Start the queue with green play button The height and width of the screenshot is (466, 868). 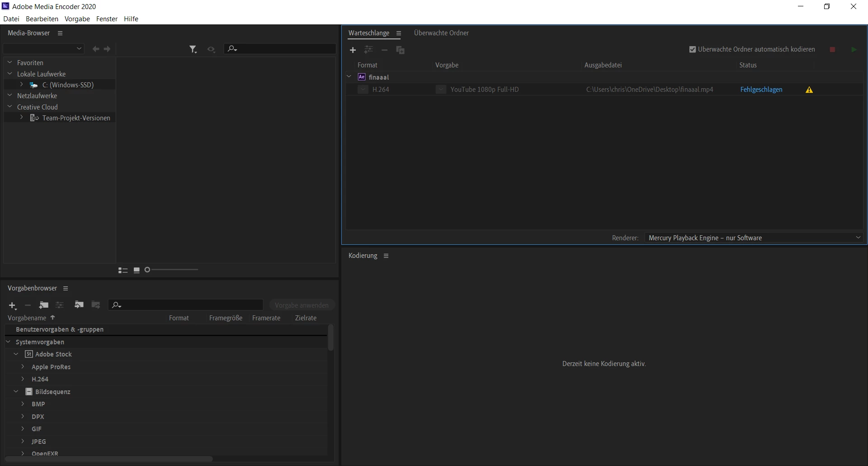click(854, 49)
